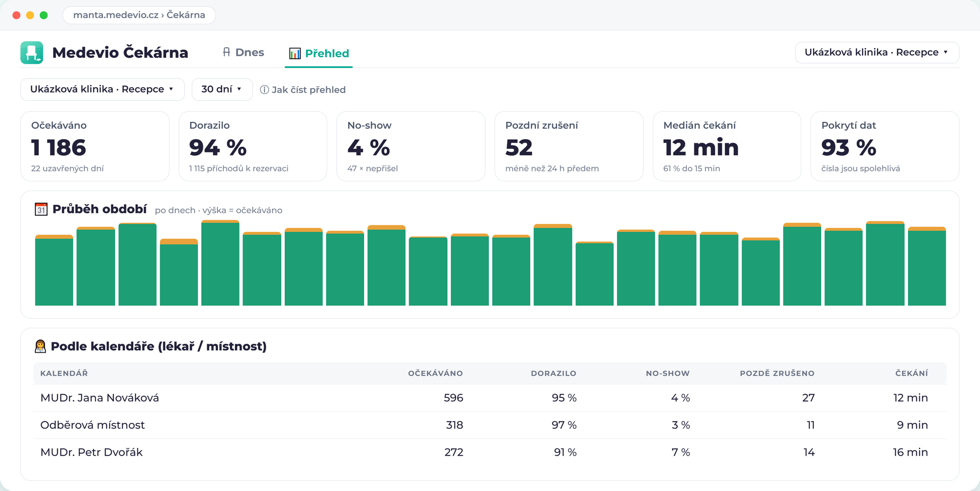Image resolution: width=980 pixels, height=491 pixels.
Task: Click the Medevio Čekárna title text
Action: (120, 52)
